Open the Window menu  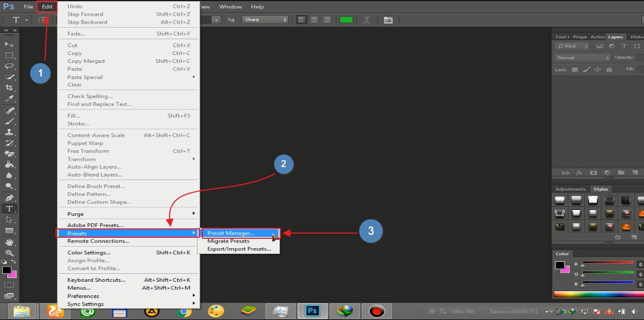coord(230,7)
